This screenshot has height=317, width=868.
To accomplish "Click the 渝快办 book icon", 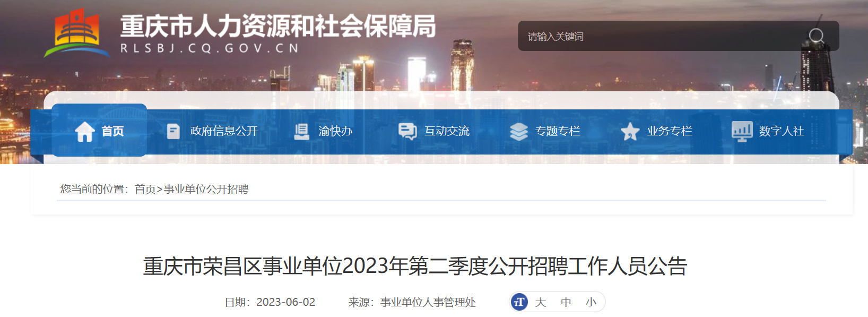I will click(301, 131).
